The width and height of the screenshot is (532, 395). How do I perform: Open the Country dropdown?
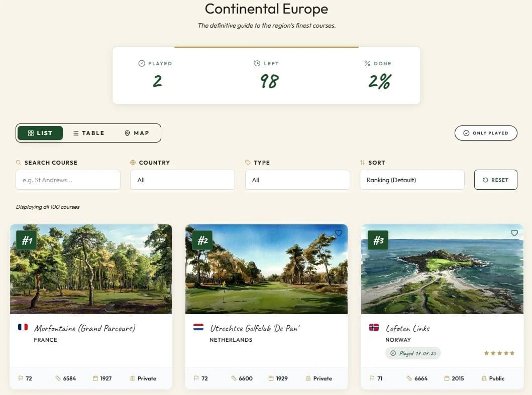coord(182,180)
